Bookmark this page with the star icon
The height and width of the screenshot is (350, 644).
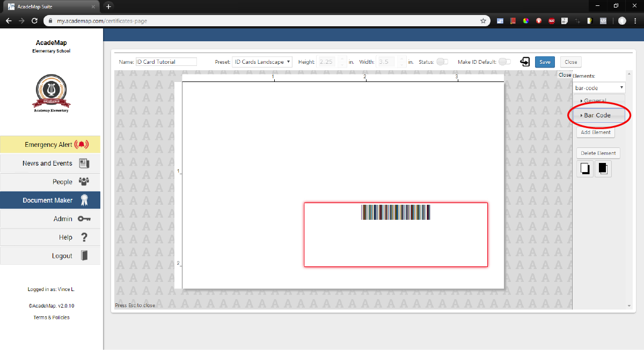click(x=483, y=21)
